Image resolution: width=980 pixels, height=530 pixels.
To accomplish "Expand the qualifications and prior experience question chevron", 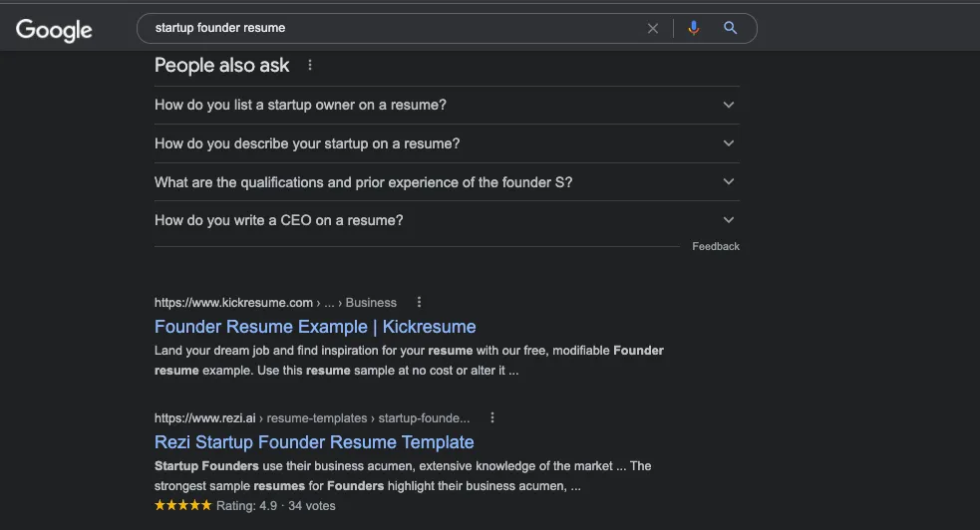I will pos(728,181).
